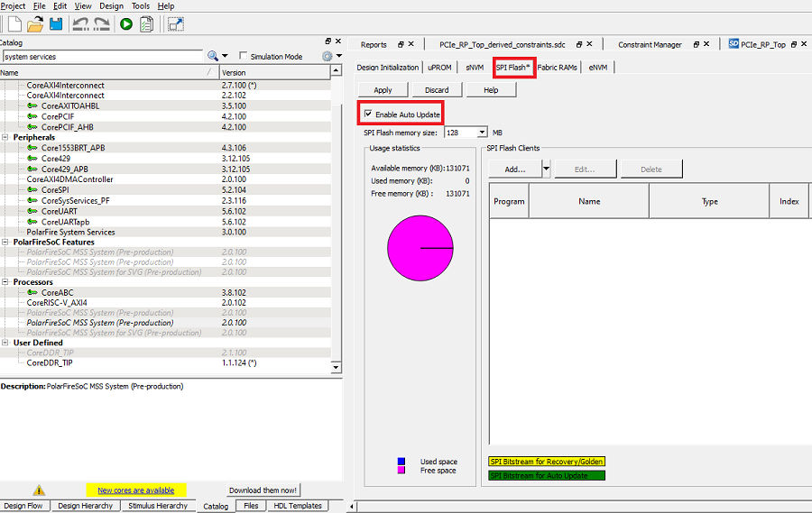Image resolution: width=812 pixels, height=513 pixels.
Task: Open the Tools menu
Action: [141, 6]
